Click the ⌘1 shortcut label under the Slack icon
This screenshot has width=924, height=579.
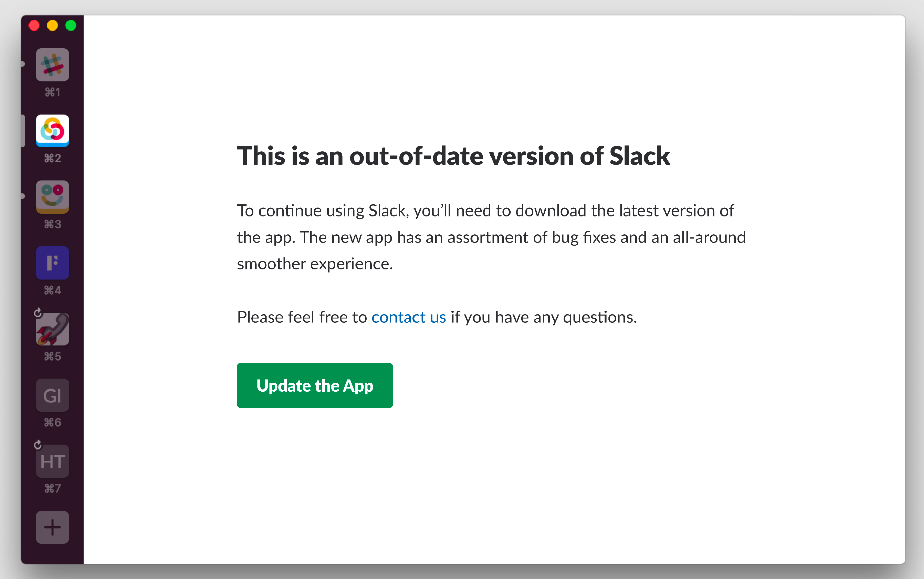pyautogui.click(x=52, y=92)
